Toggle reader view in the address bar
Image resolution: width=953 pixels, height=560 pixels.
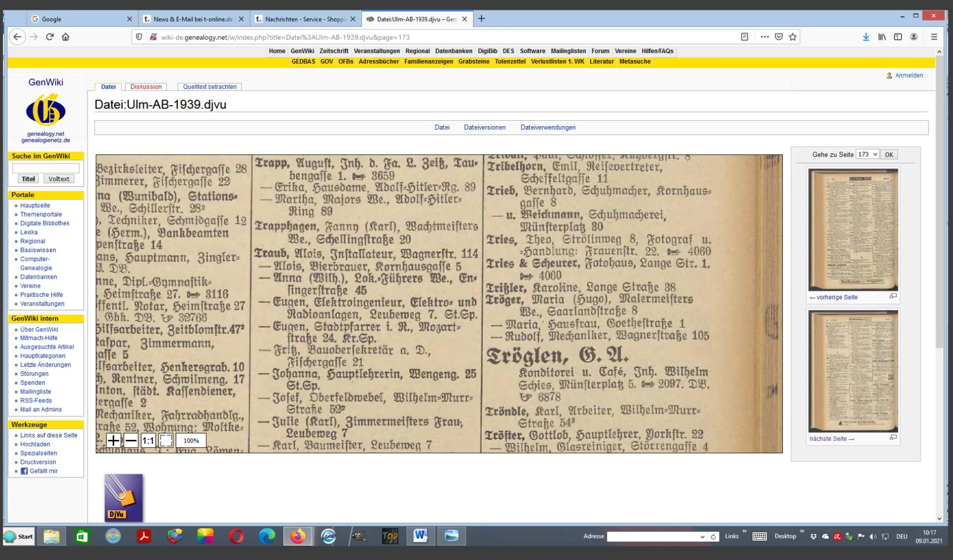744,37
